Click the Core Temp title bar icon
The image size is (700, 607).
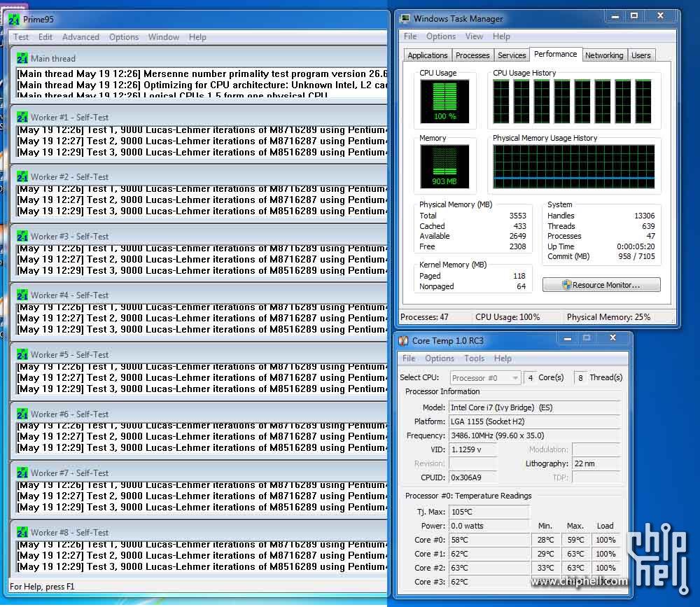403,341
